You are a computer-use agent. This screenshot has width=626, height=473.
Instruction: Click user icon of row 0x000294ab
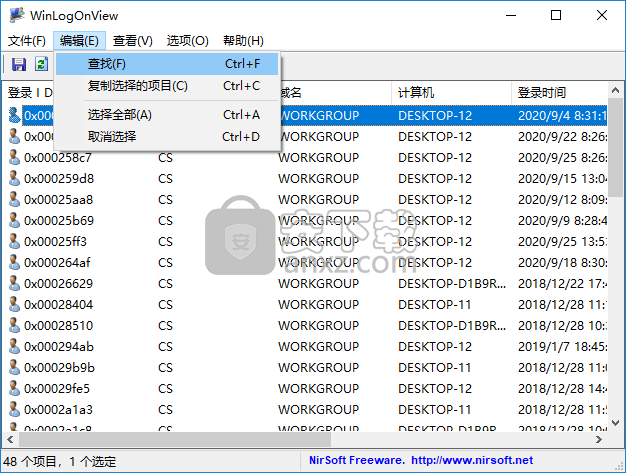click(14, 346)
